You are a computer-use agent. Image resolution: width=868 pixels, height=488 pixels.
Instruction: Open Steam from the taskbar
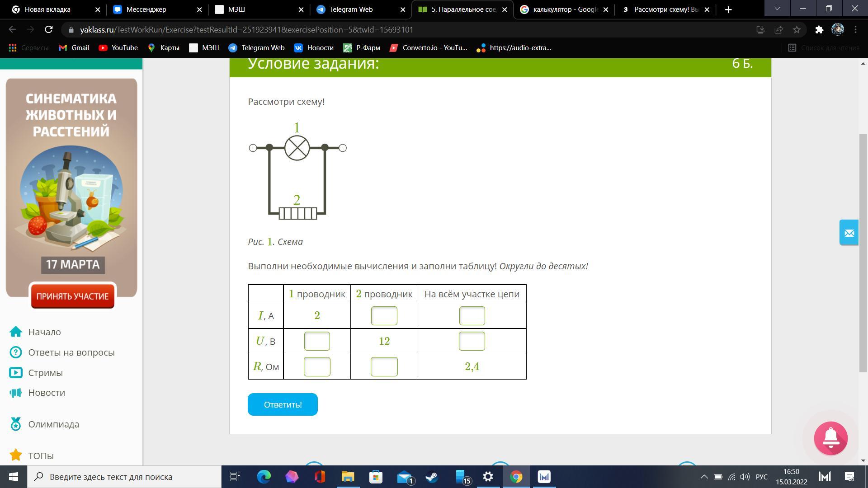432,477
